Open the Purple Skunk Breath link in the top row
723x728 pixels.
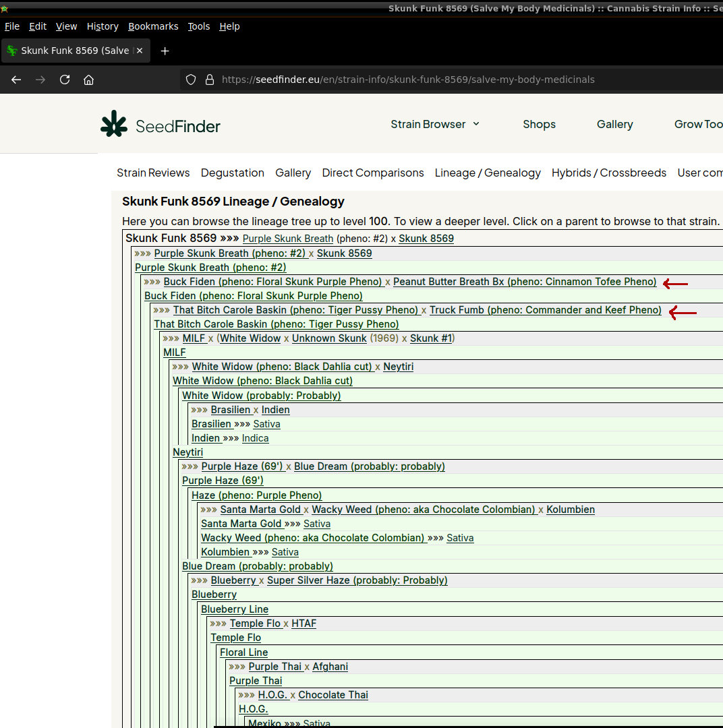point(288,239)
